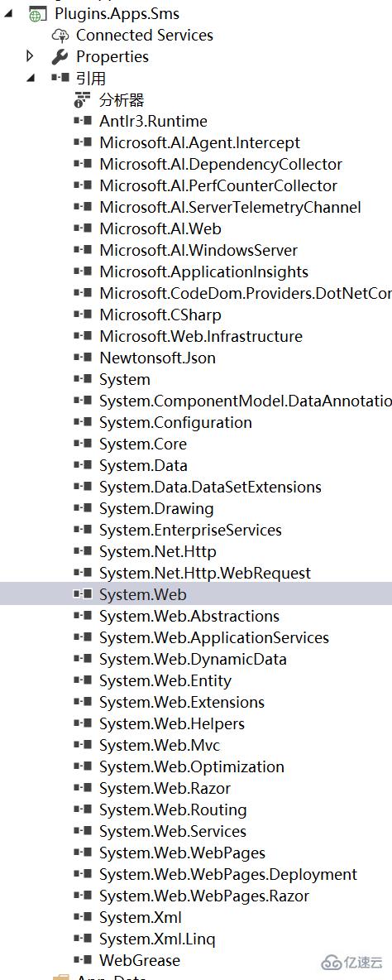Select the System.Web.WebPages.Deployment reference
This screenshot has width=392, height=980.
227,874
